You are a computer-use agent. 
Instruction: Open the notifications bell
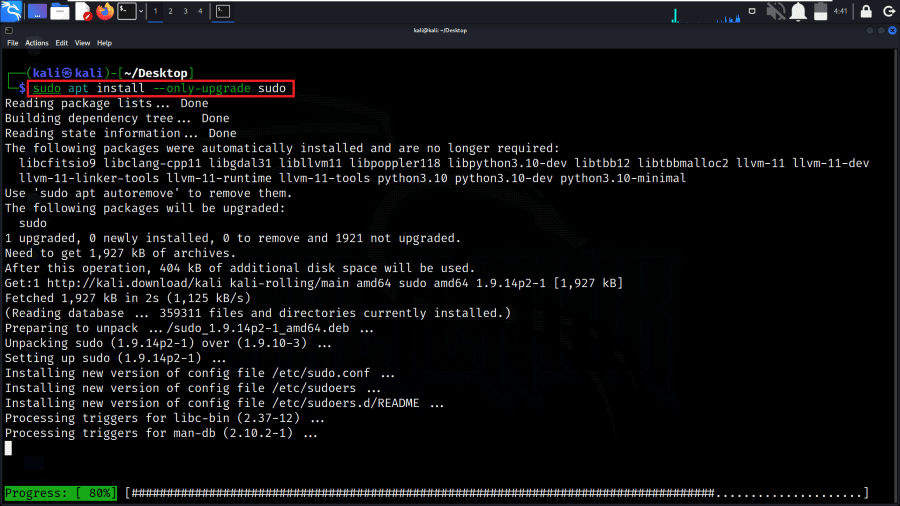click(x=798, y=11)
